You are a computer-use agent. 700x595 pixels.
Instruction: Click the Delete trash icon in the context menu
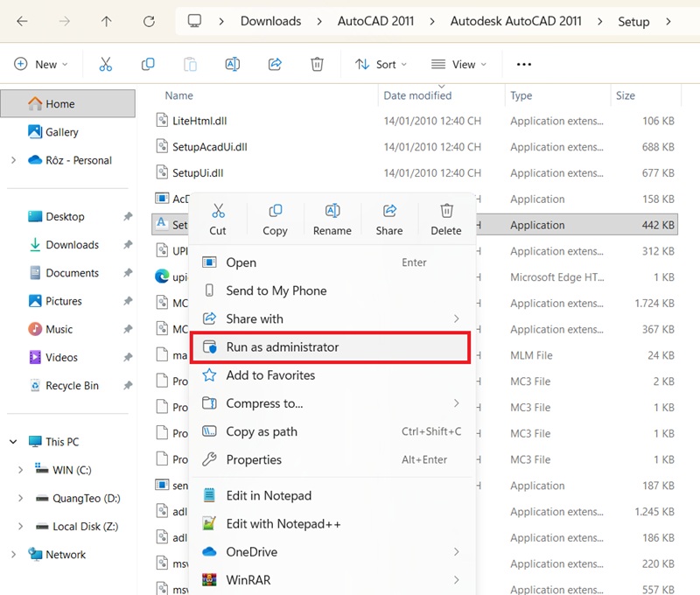coord(446,218)
